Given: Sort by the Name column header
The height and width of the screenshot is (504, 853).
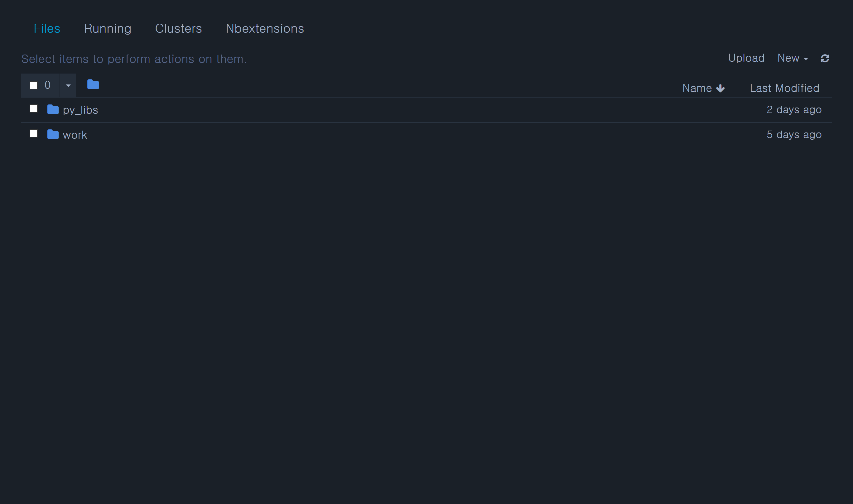Looking at the screenshot, I should pyautogui.click(x=697, y=88).
